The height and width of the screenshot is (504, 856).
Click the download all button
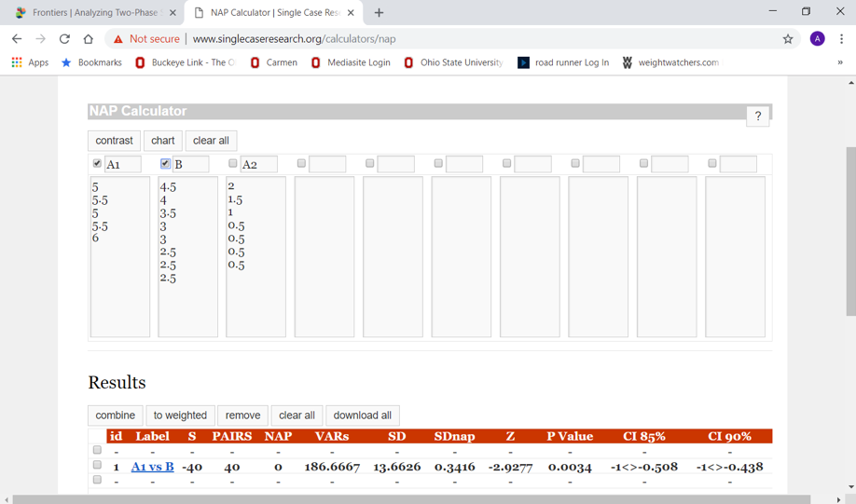click(363, 415)
